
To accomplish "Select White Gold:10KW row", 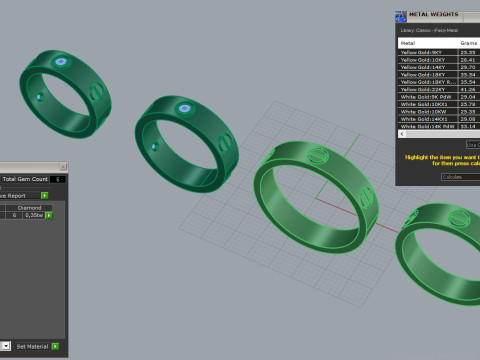I will (x=439, y=112).
